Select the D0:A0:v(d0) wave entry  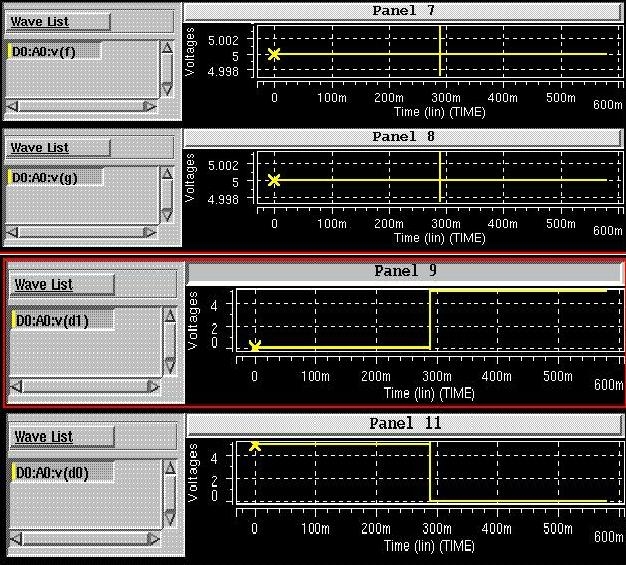(x=63, y=473)
